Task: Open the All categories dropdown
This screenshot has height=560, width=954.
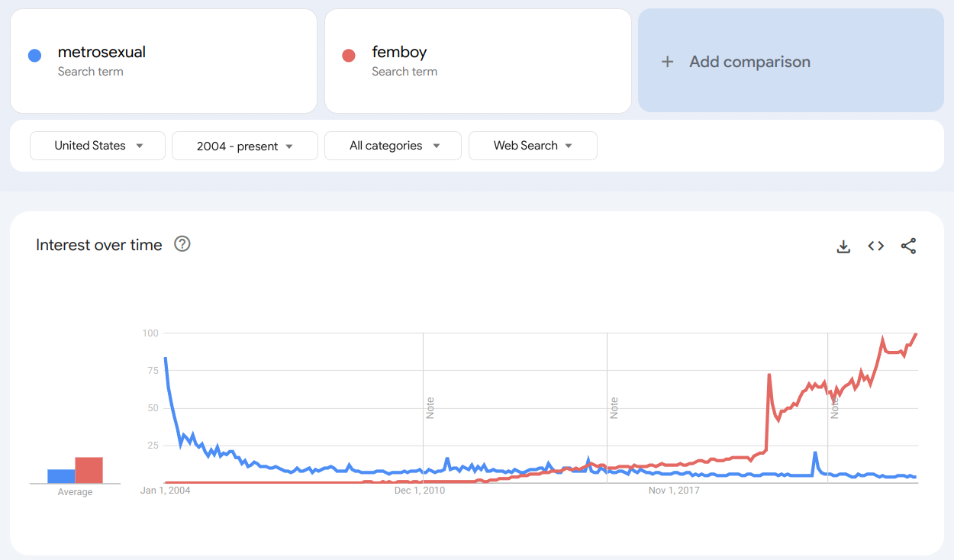Action: pyautogui.click(x=392, y=146)
